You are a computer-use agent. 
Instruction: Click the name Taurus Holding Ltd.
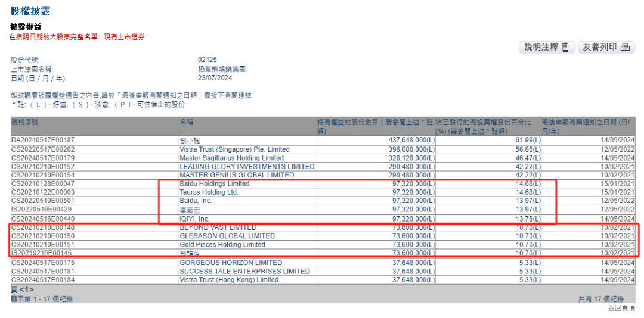[x=209, y=192]
